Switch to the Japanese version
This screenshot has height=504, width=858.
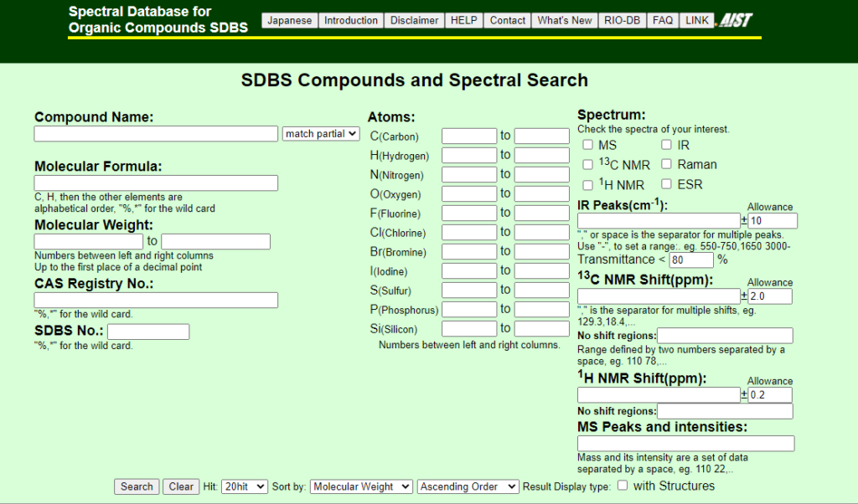[289, 20]
